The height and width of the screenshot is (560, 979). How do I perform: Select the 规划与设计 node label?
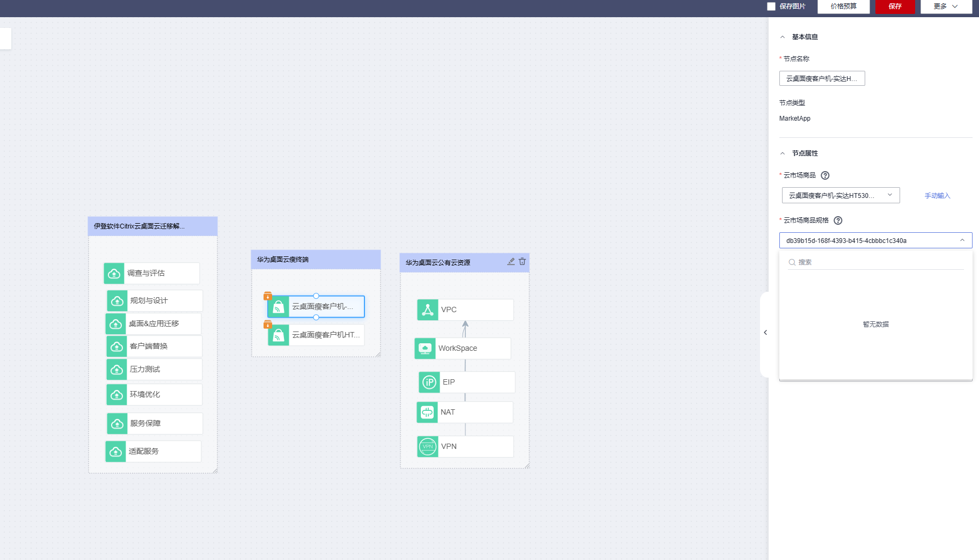click(149, 301)
